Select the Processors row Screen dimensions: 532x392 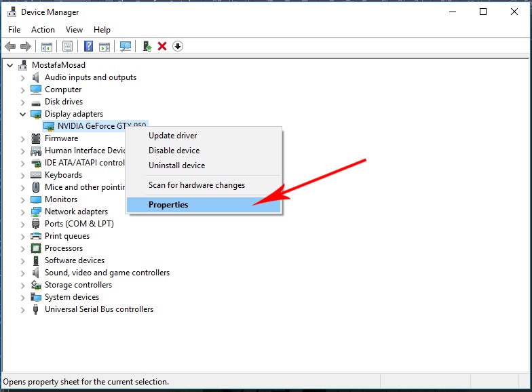64,248
